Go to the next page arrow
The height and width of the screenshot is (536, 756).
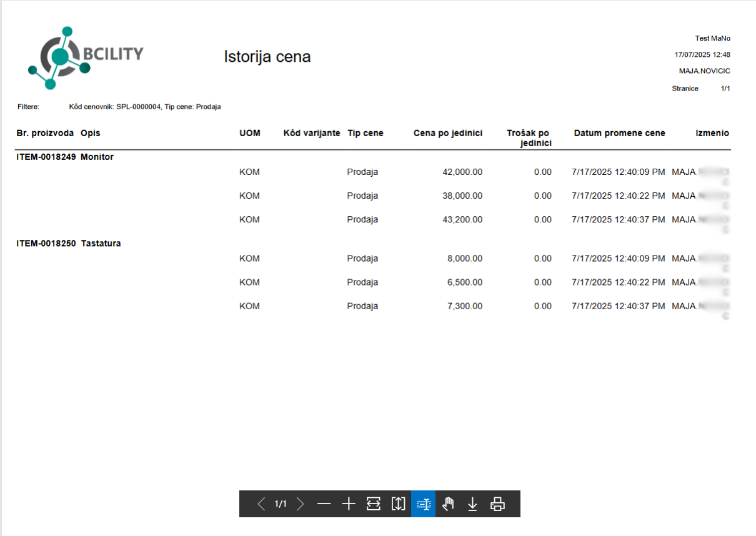301,504
